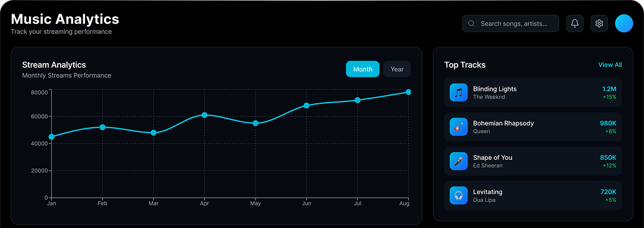The height and width of the screenshot is (228, 644).
Task: Click the Bohemian Rhapsody track title
Action: click(504, 123)
